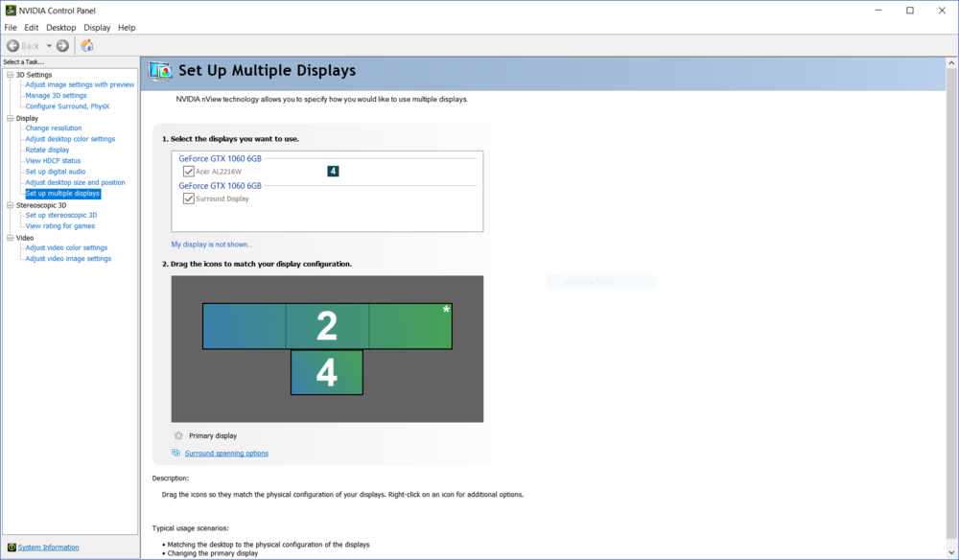Click the System Information icon

(x=11, y=548)
